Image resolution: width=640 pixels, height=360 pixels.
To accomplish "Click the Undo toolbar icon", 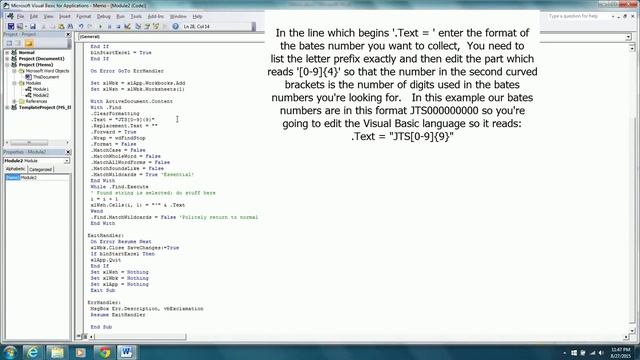I will click(81, 26).
